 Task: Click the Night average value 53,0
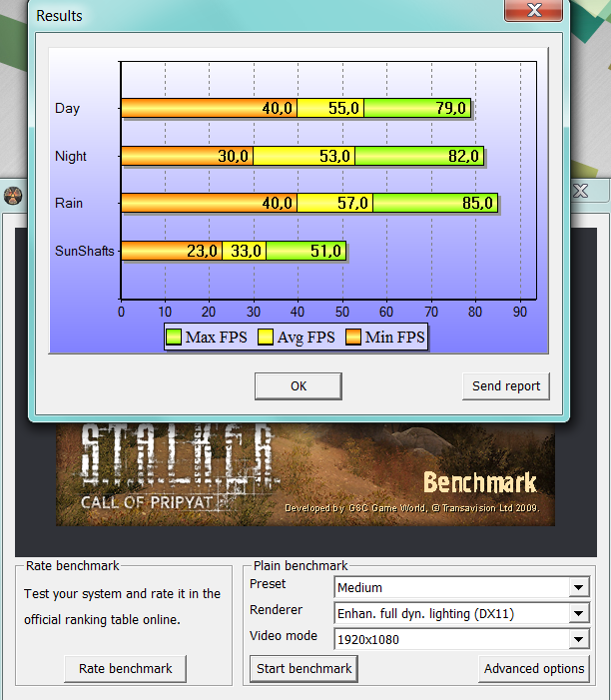tap(334, 156)
